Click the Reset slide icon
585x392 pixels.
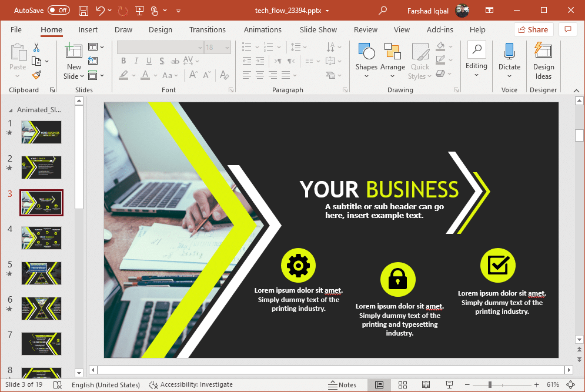click(92, 61)
